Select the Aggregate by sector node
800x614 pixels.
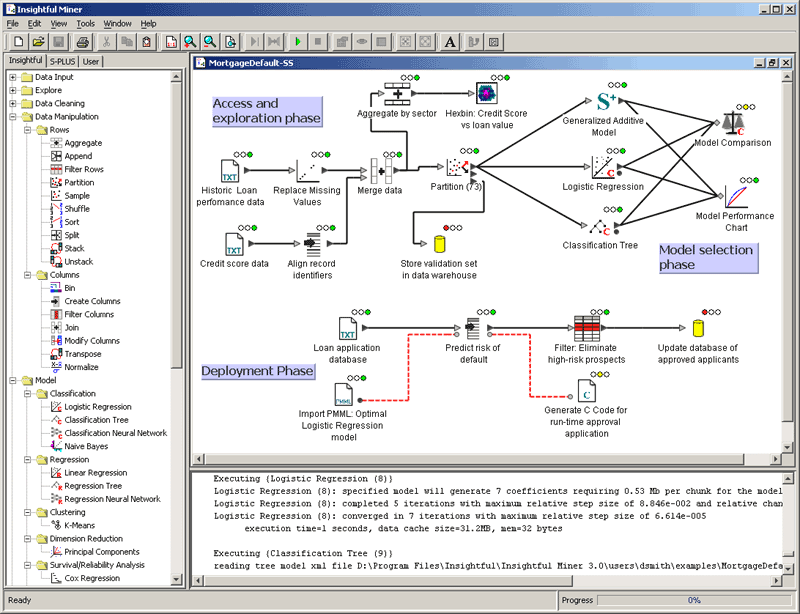(x=397, y=93)
